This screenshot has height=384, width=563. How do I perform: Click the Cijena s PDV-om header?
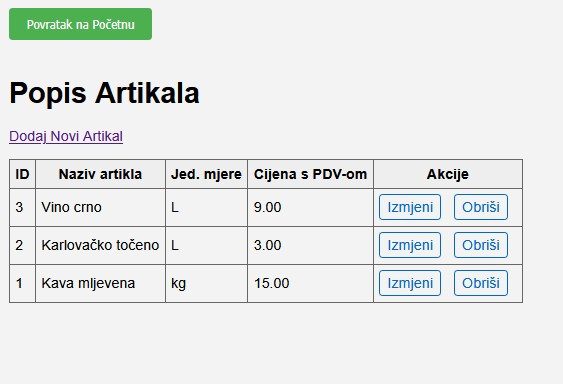[x=311, y=174]
